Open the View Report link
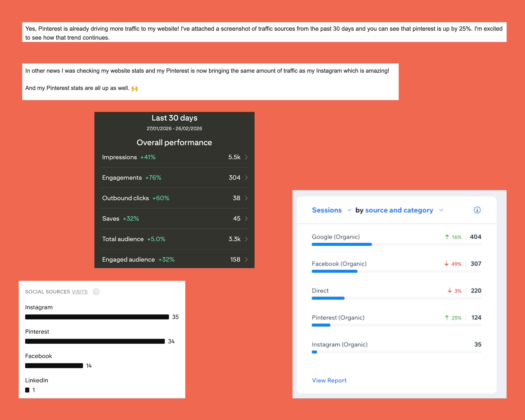 click(329, 380)
